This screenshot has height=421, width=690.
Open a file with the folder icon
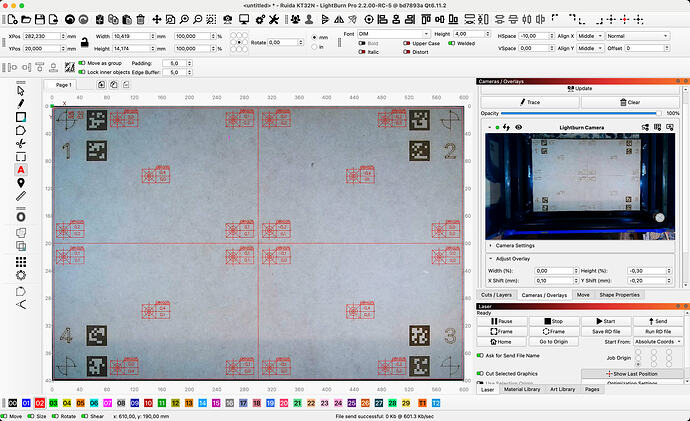click(x=26, y=19)
